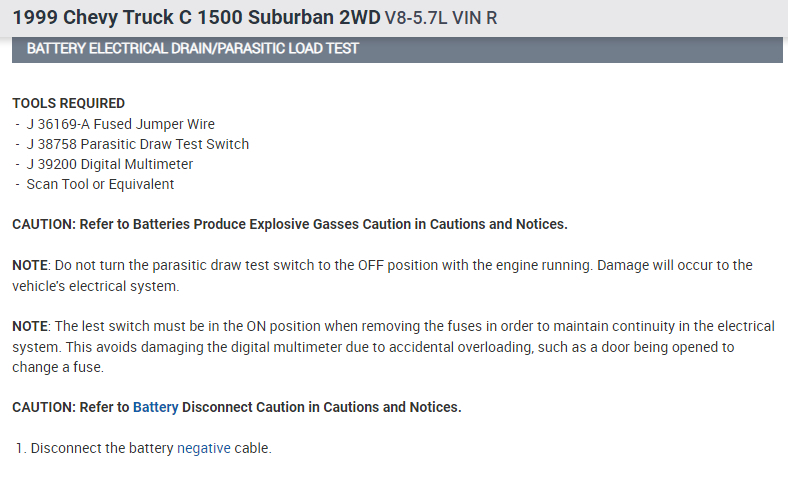788x484 pixels.
Task: Click the J 39200 Digital Multimeter item
Action: 110,164
